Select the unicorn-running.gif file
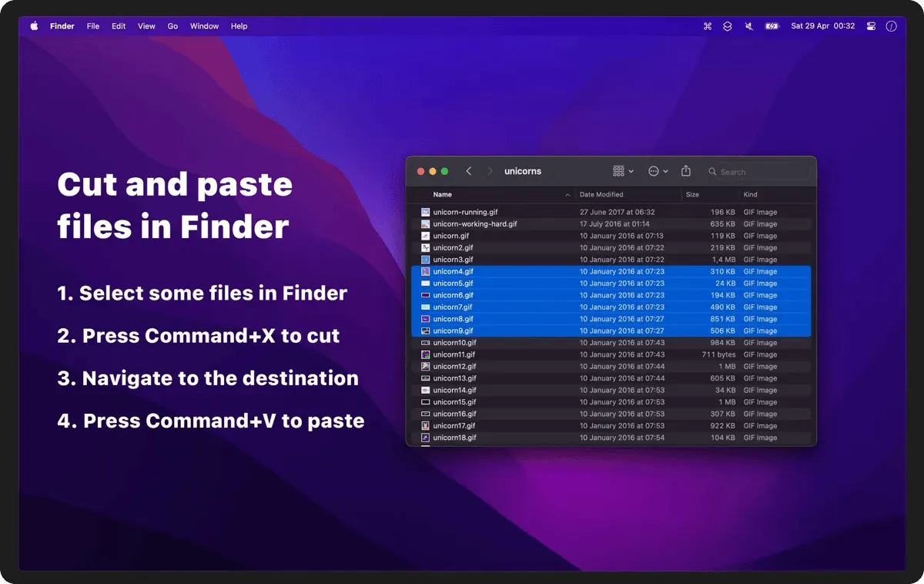924x584 pixels. pos(466,212)
